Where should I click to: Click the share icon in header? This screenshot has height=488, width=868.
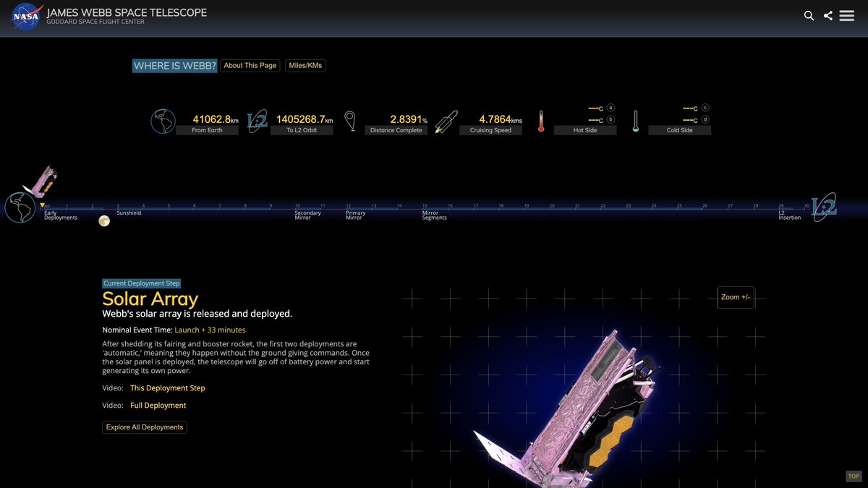(828, 16)
